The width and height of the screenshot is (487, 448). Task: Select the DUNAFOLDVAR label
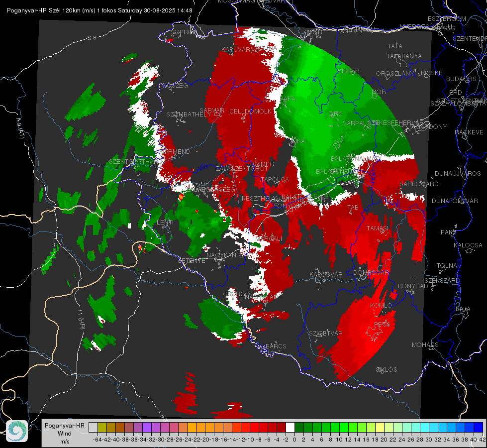coord(455,201)
